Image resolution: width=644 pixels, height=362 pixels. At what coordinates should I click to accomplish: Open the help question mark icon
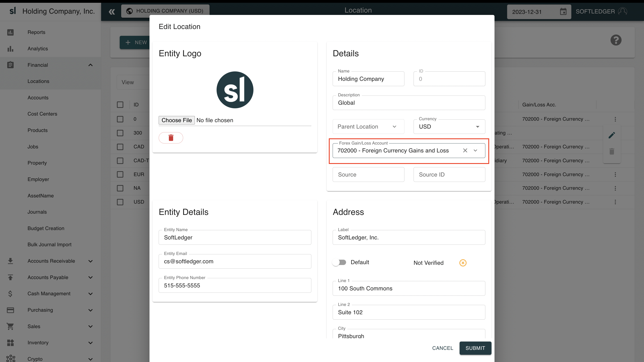pos(616,40)
